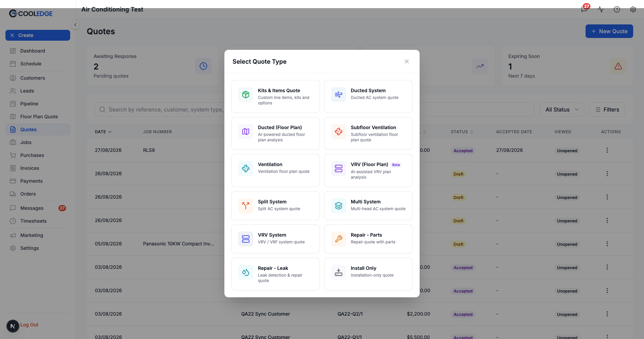Viewport: 644px width, 339px height.
Task: Click the Accepted Date column header
Action: pyautogui.click(x=514, y=132)
